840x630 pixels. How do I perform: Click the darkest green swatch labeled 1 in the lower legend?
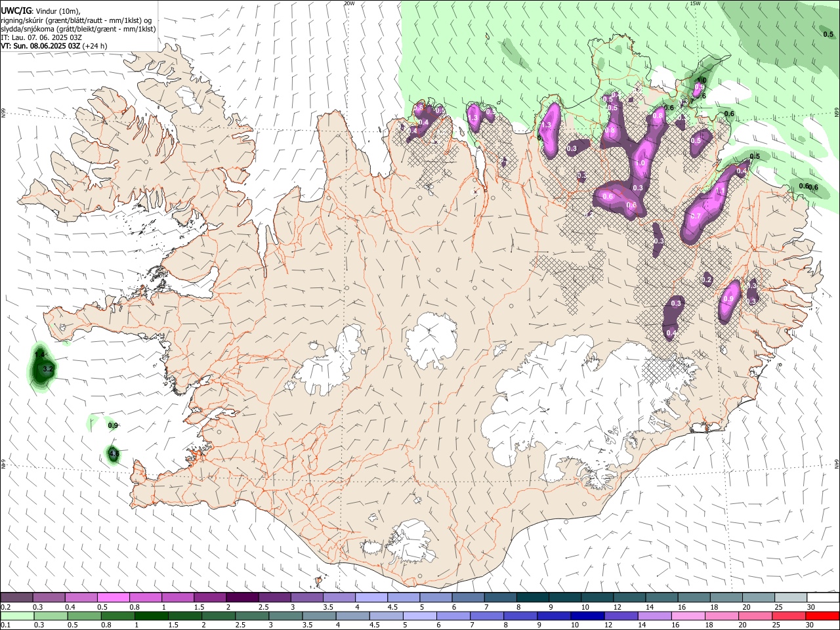coord(152,616)
